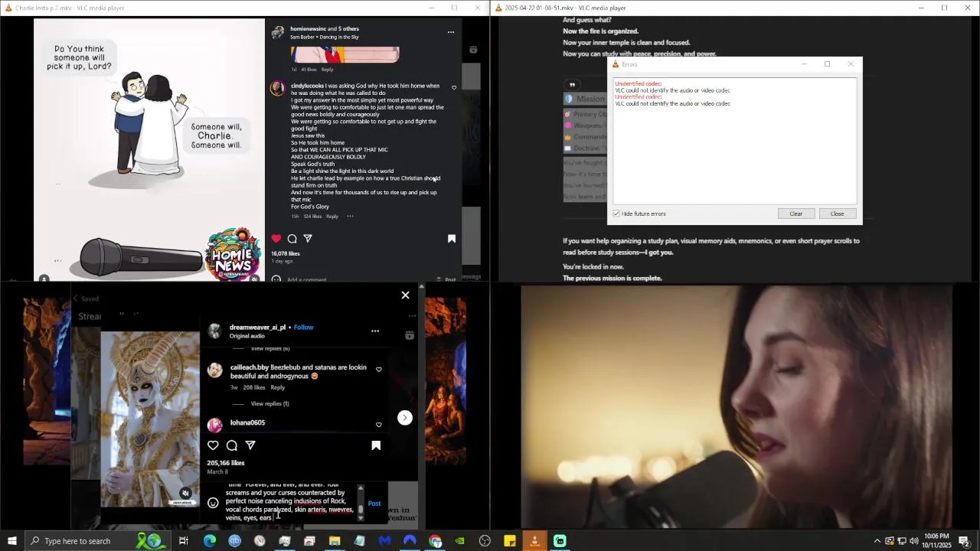Click Clear in the Errors dialog
980x551 pixels.
[x=796, y=214]
